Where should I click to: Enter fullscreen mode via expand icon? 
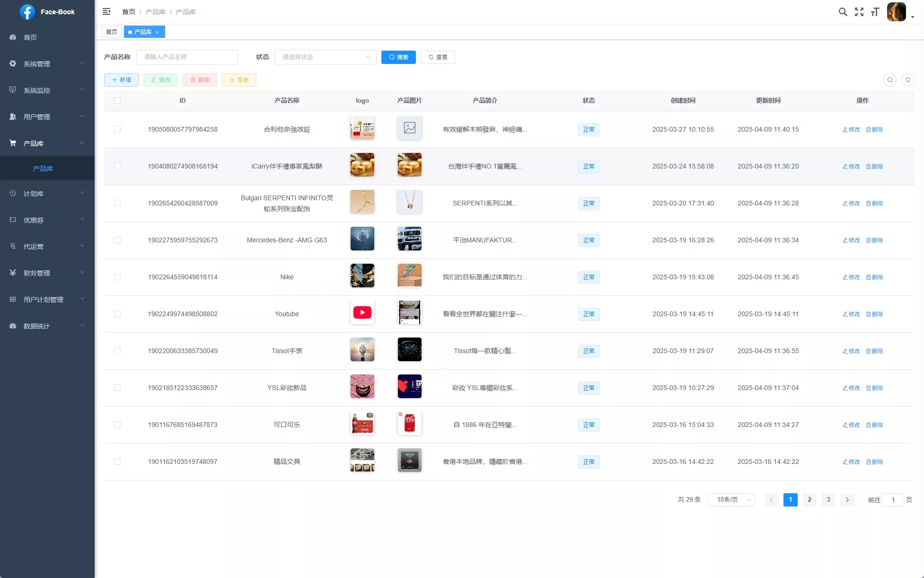pos(859,12)
